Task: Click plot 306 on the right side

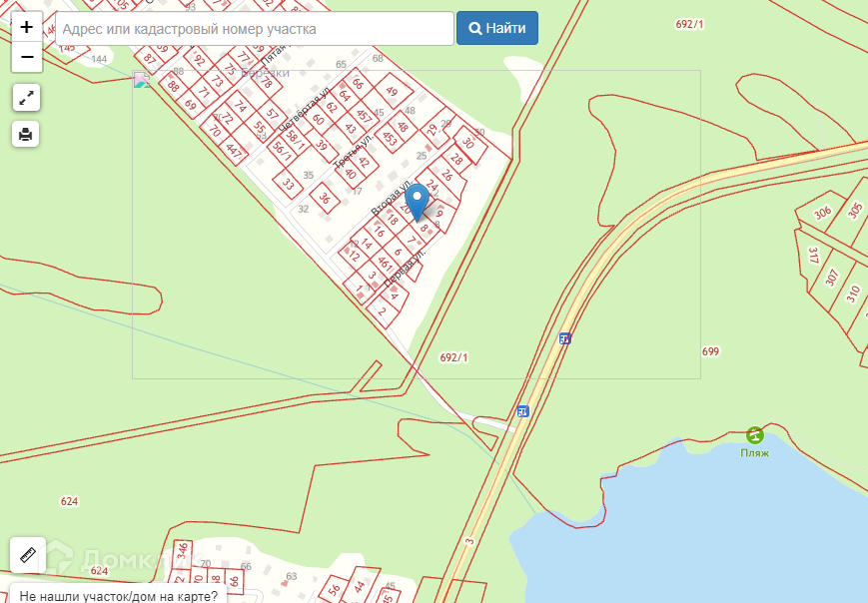Action: tap(823, 212)
